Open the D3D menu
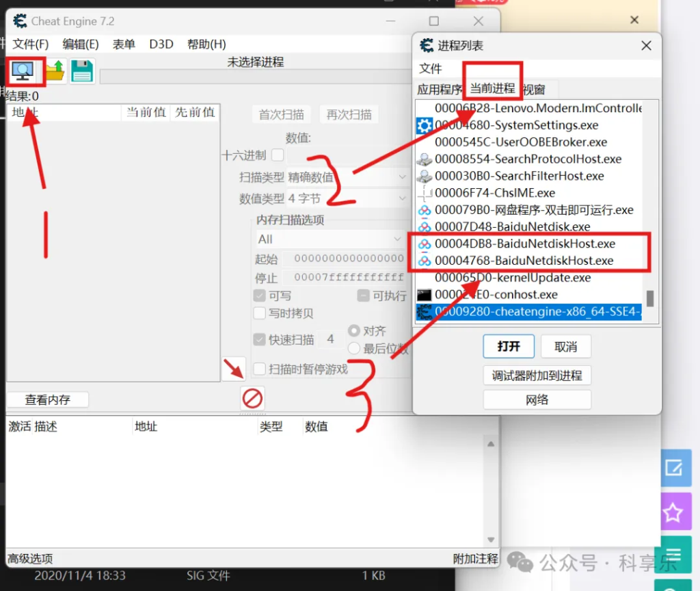The width and height of the screenshot is (700, 591). coord(161,44)
